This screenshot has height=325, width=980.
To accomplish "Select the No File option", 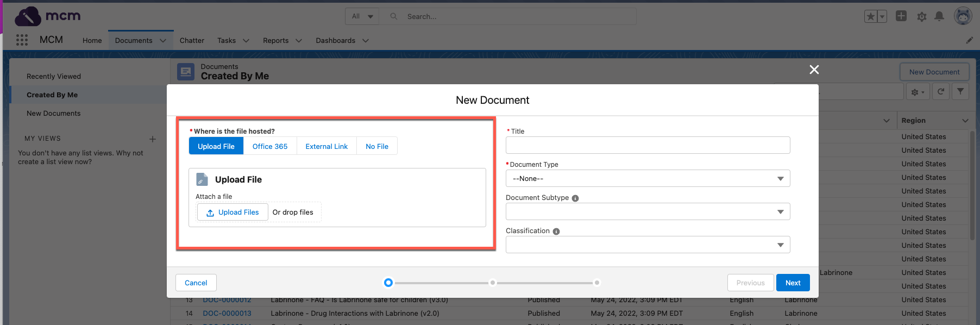I will pos(377,146).
